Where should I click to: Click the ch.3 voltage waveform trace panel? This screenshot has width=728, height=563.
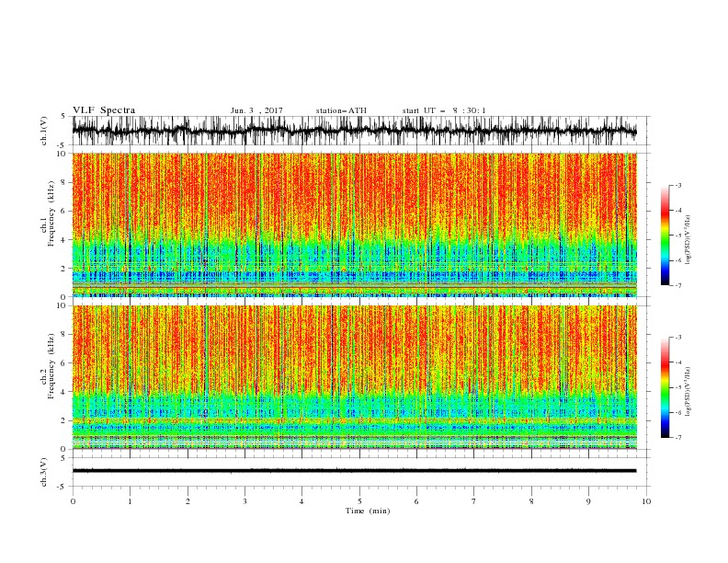tap(361, 472)
